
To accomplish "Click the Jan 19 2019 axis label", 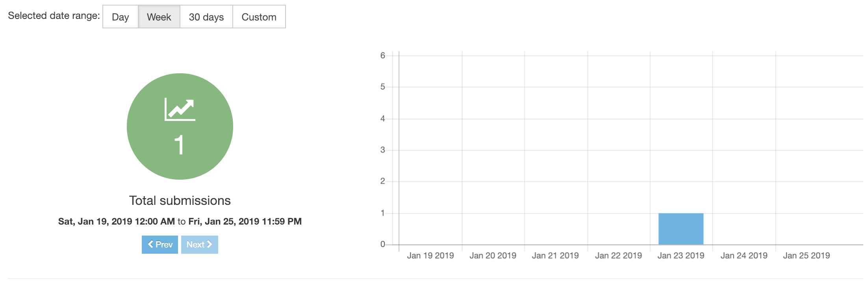I will tap(430, 256).
